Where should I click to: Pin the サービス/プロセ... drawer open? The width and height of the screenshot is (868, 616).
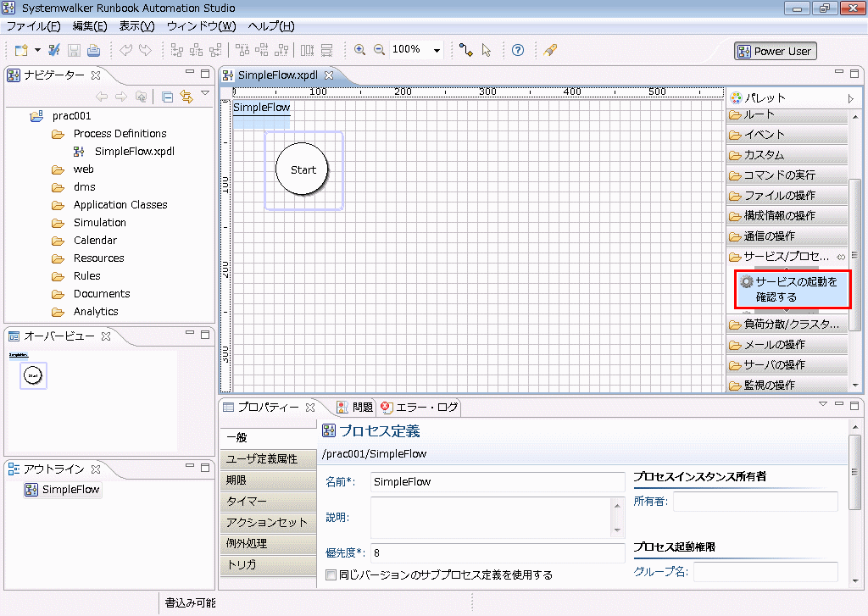[x=841, y=257]
